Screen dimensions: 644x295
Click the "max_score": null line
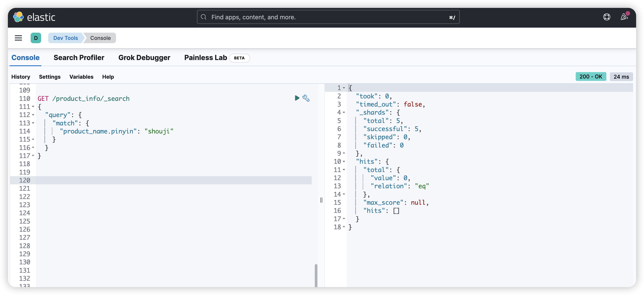coord(396,203)
